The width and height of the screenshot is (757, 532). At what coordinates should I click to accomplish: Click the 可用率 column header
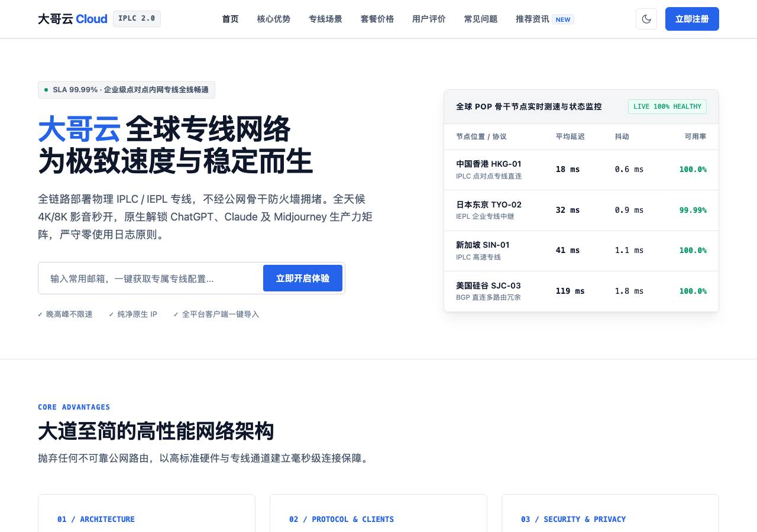click(695, 137)
